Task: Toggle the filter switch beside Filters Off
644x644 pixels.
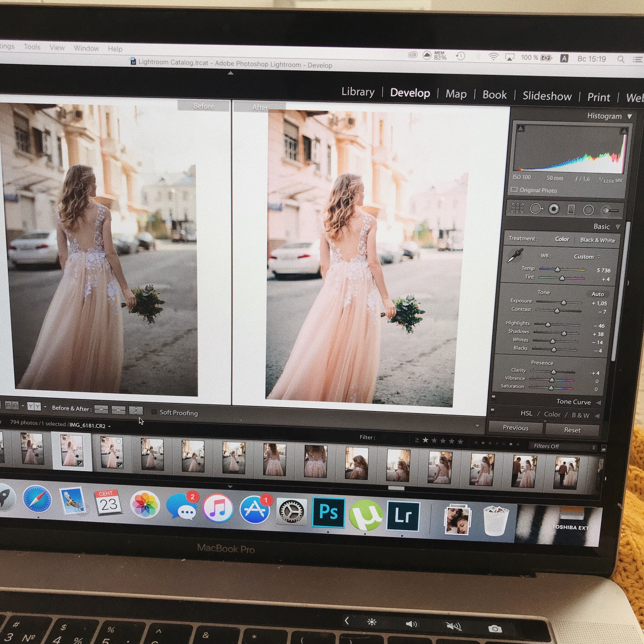Action: pyautogui.click(x=604, y=448)
